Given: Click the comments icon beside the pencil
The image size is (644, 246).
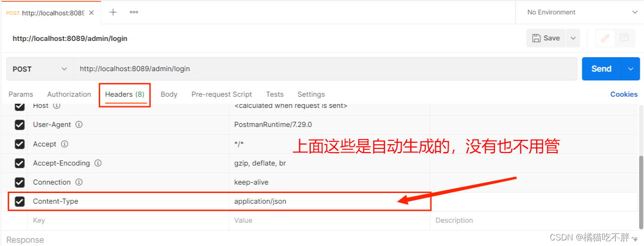Looking at the screenshot, I should pyautogui.click(x=624, y=38).
